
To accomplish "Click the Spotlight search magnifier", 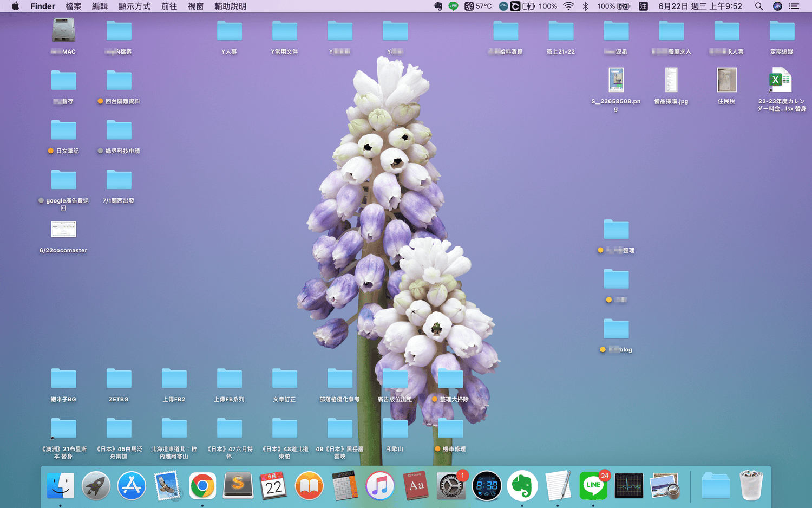I will click(759, 6).
